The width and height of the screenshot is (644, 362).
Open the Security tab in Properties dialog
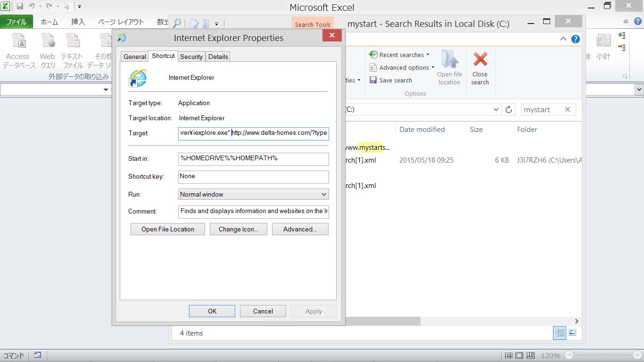click(191, 57)
